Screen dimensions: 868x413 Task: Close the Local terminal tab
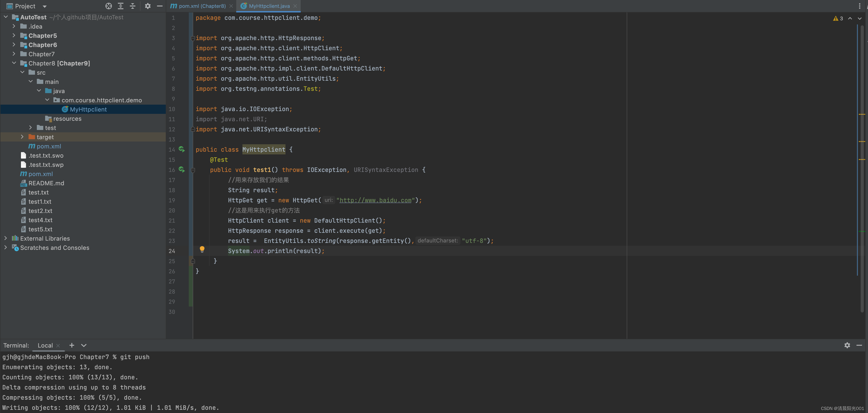point(58,345)
